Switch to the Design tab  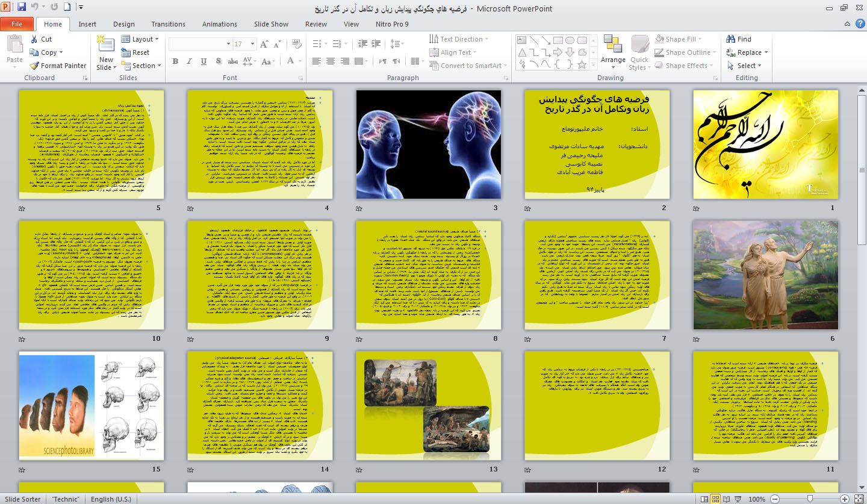click(x=124, y=24)
